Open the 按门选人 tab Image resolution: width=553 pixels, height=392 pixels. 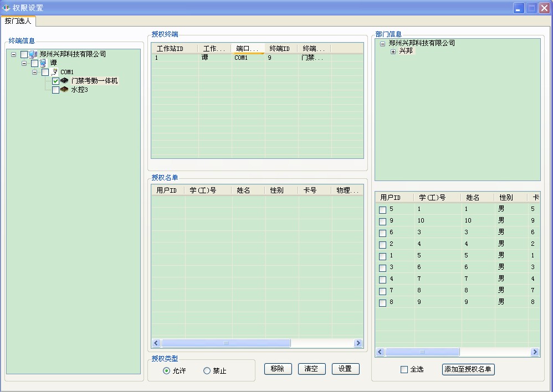tap(18, 21)
